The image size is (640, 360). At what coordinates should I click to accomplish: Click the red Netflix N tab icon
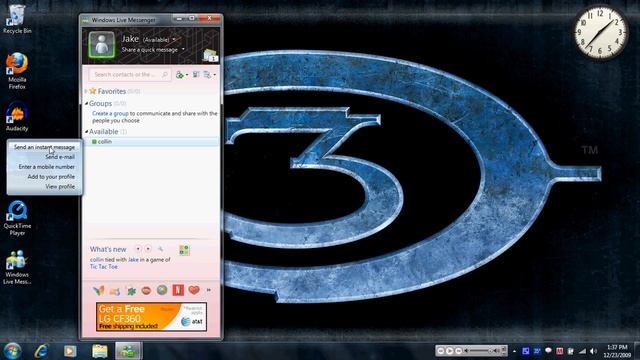[x=178, y=290]
